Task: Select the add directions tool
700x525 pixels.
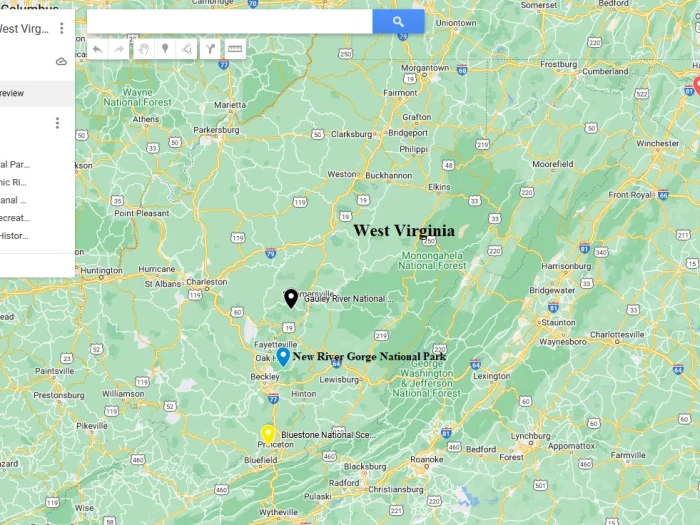Action: [210, 49]
